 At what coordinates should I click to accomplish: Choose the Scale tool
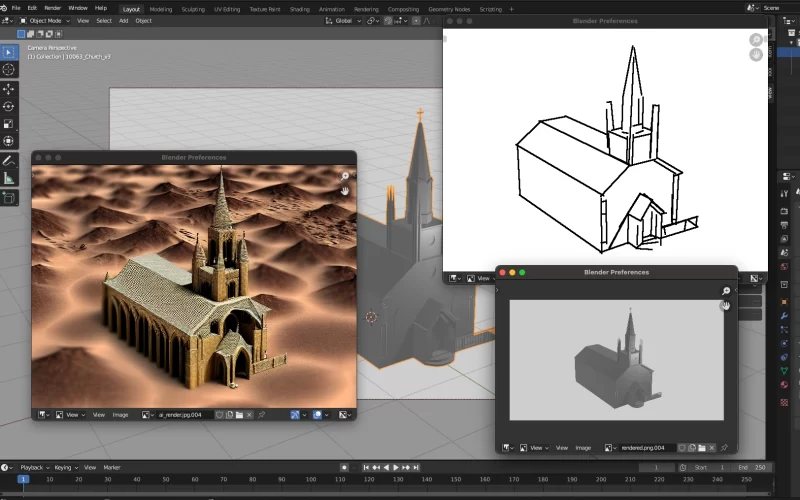click(9, 124)
